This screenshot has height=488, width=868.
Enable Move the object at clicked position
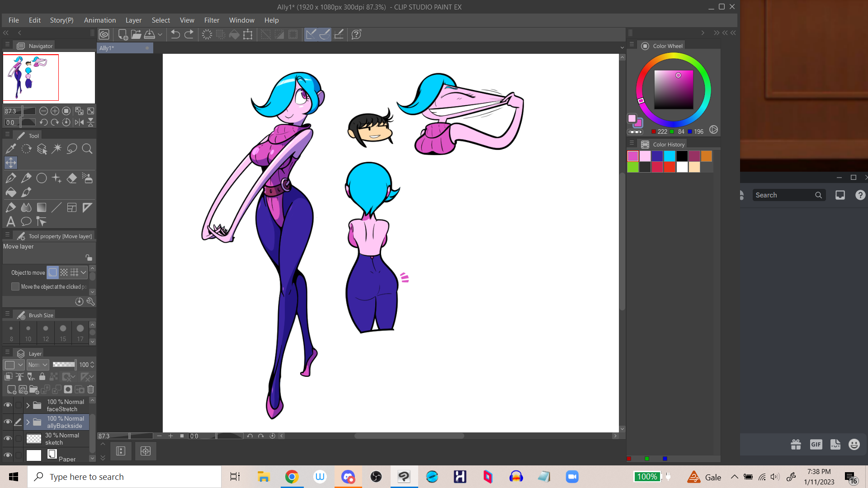pyautogui.click(x=15, y=286)
